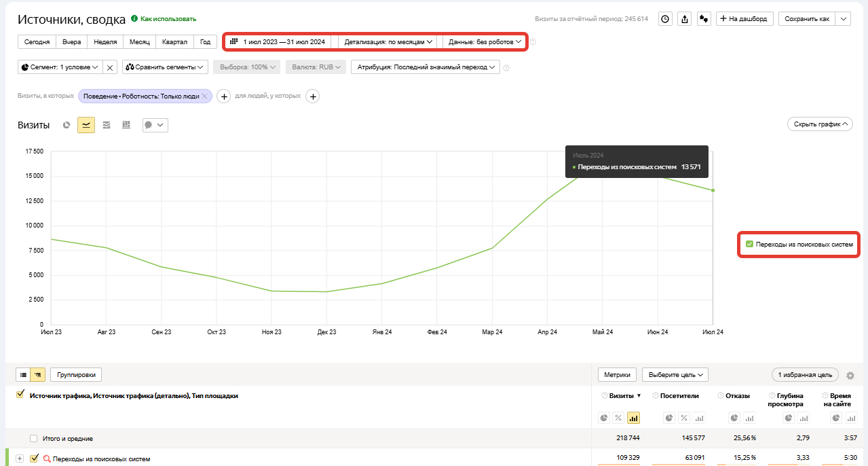The height and width of the screenshot is (466, 868).
Task: Click the Июл 24 data point on chart
Action: pyautogui.click(x=713, y=190)
